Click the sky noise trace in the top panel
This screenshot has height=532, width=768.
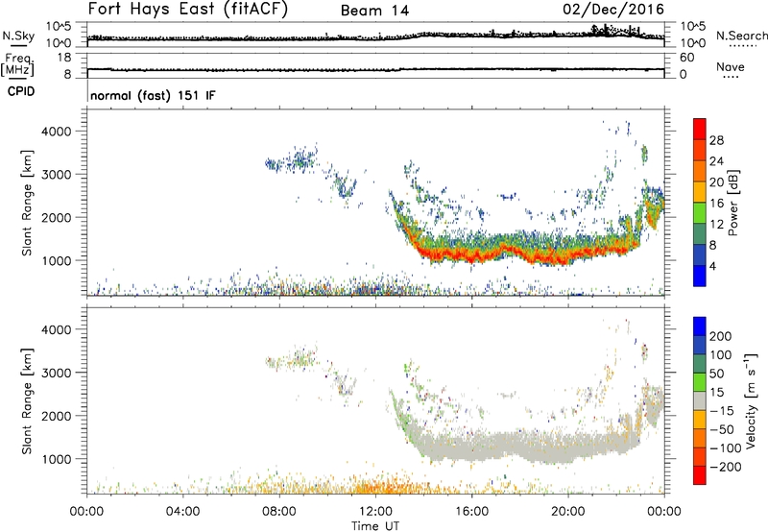point(375,37)
